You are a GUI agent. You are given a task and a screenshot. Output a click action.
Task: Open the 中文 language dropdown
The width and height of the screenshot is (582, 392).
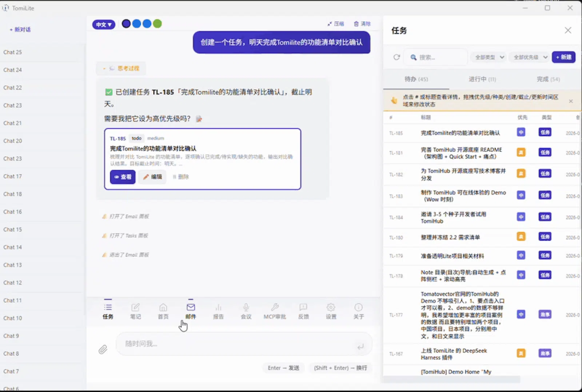[104, 24]
